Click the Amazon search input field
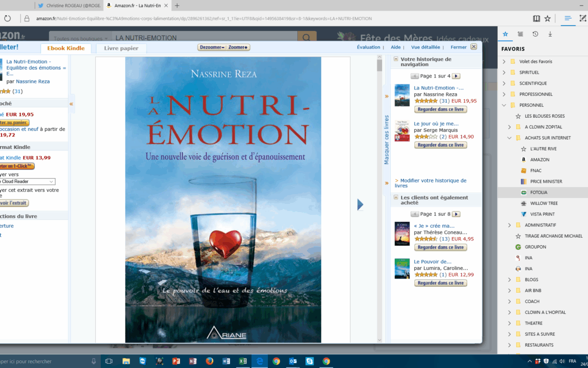This screenshot has height=368, width=588. tap(204, 38)
